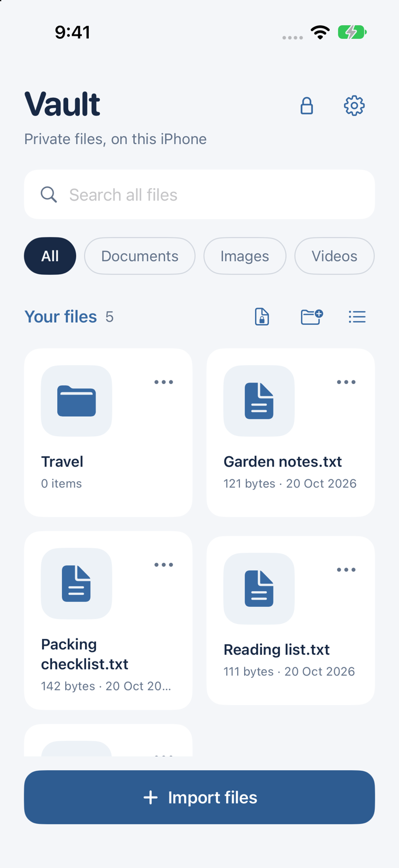Tap the Your files heading

pyautogui.click(x=60, y=317)
